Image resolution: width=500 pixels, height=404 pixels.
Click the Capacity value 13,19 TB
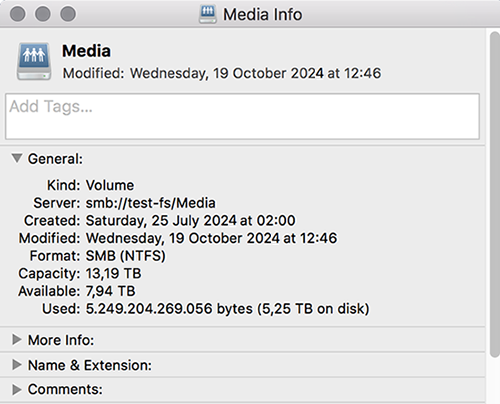114,273
